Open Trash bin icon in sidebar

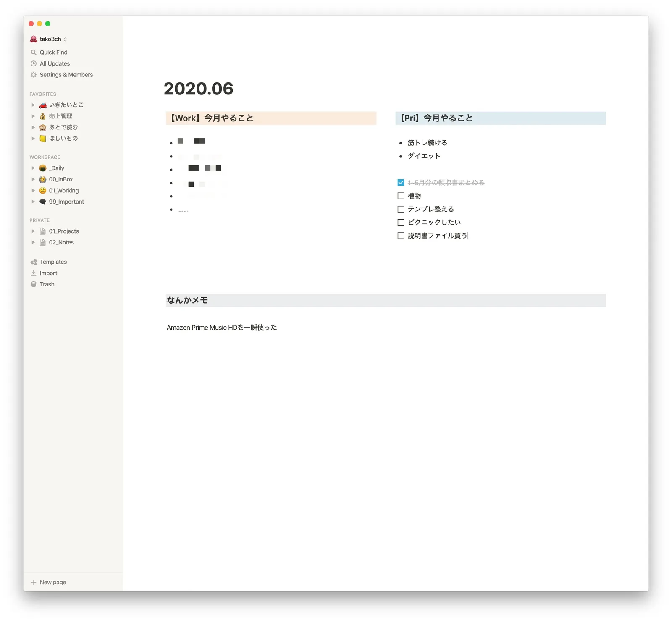point(34,284)
